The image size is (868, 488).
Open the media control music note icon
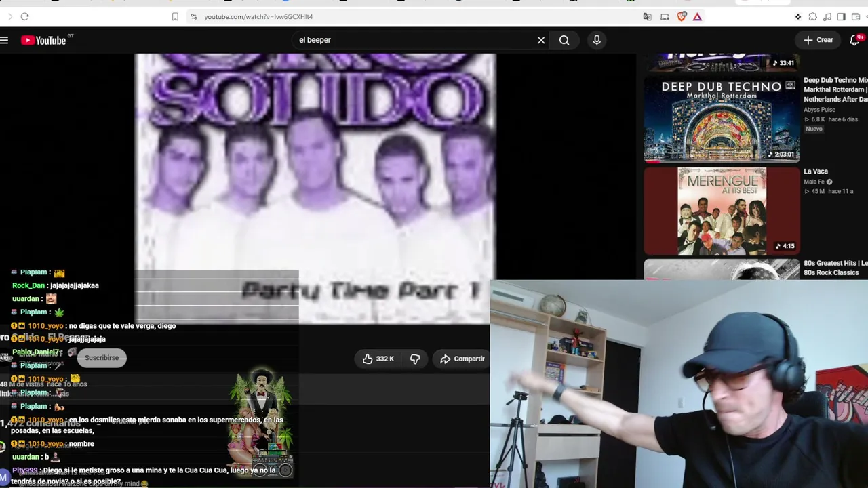827,16
